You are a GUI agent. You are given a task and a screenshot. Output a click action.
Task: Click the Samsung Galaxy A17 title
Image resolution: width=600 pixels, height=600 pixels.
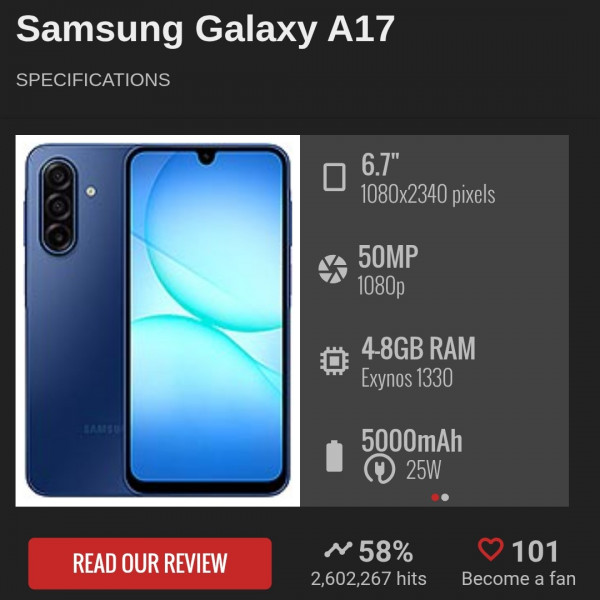(x=205, y=29)
